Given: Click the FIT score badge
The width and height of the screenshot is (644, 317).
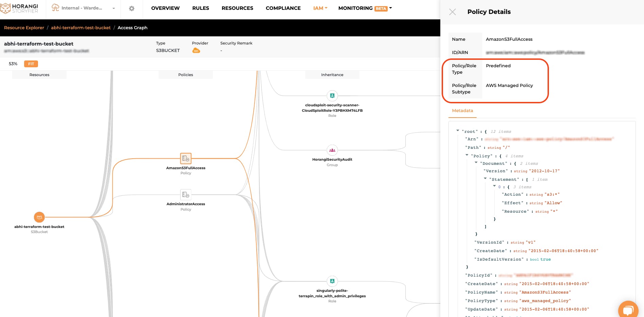Looking at the screenshot, I should point(31,64).
